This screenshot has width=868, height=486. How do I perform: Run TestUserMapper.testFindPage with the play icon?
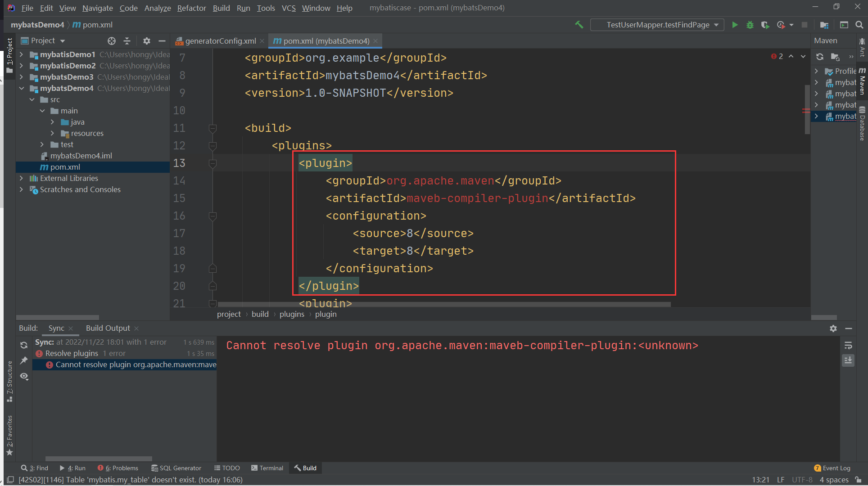(735, 25)
